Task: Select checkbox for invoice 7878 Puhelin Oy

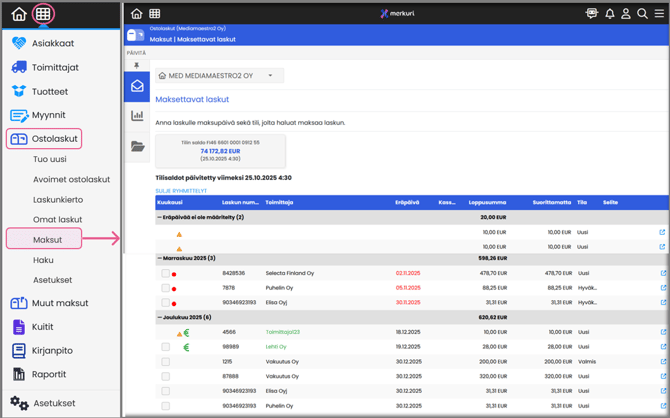Action: tap(166, 288)
